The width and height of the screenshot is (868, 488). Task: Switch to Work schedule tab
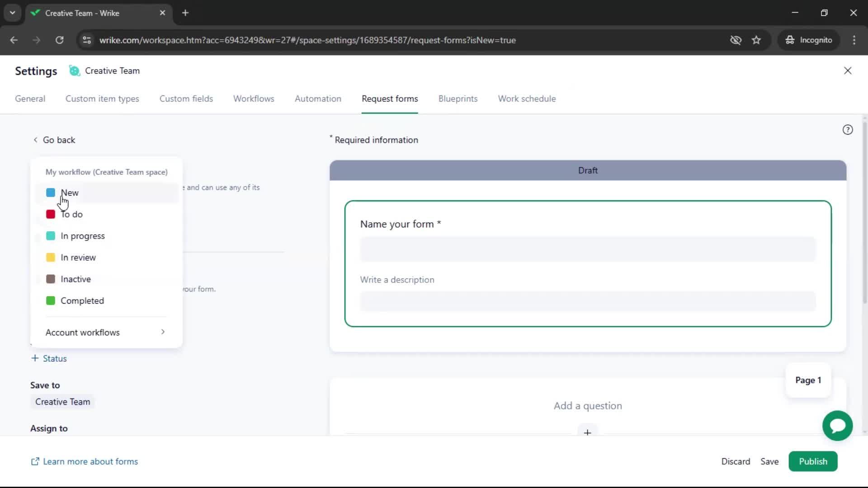pos(527,99)
